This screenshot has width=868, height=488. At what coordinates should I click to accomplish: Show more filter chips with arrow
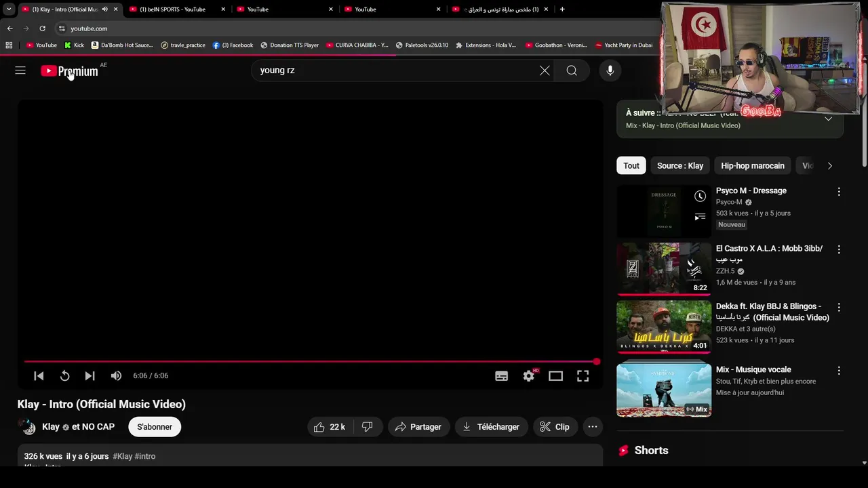pos(829,165)
